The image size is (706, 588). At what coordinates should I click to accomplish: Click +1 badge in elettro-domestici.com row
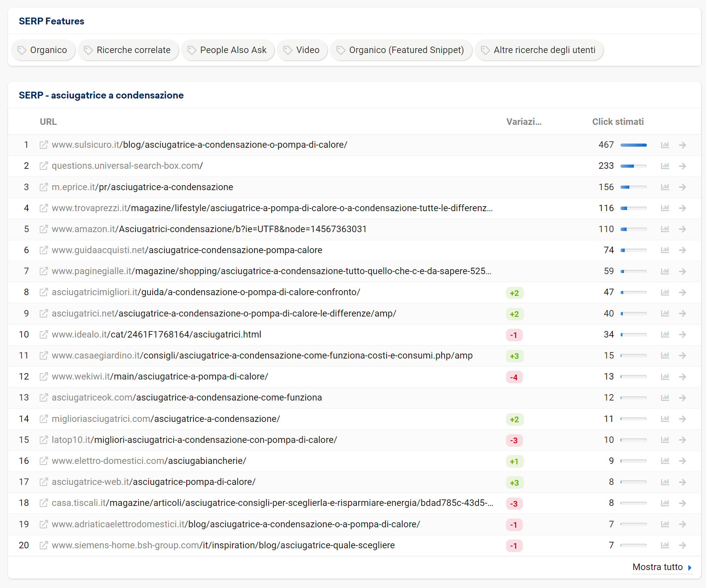(x=514, y=461)
